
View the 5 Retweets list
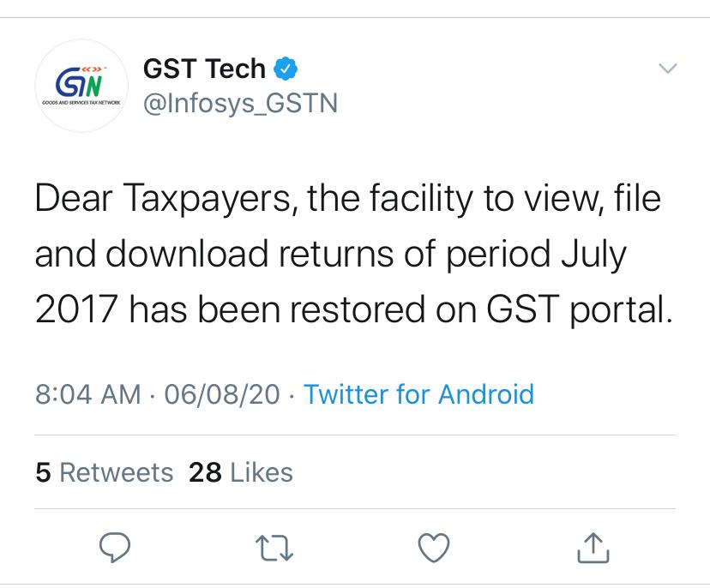[104, 472]
